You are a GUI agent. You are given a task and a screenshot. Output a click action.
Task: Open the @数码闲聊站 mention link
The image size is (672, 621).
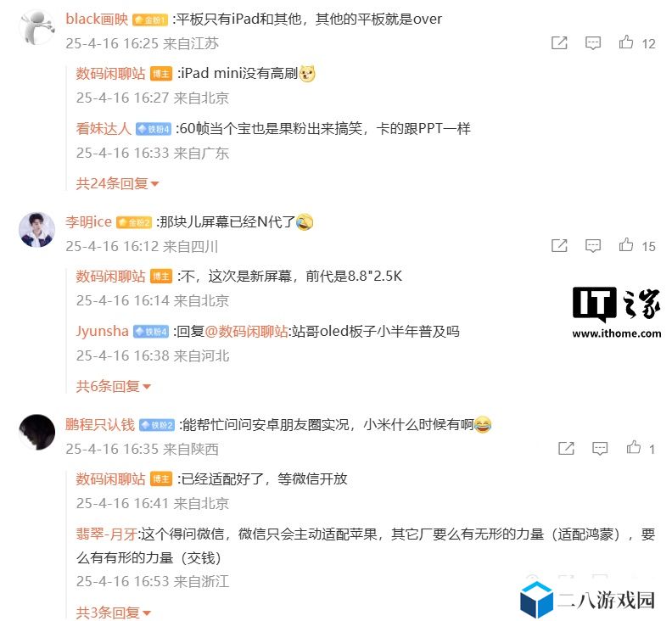(246, 331)
